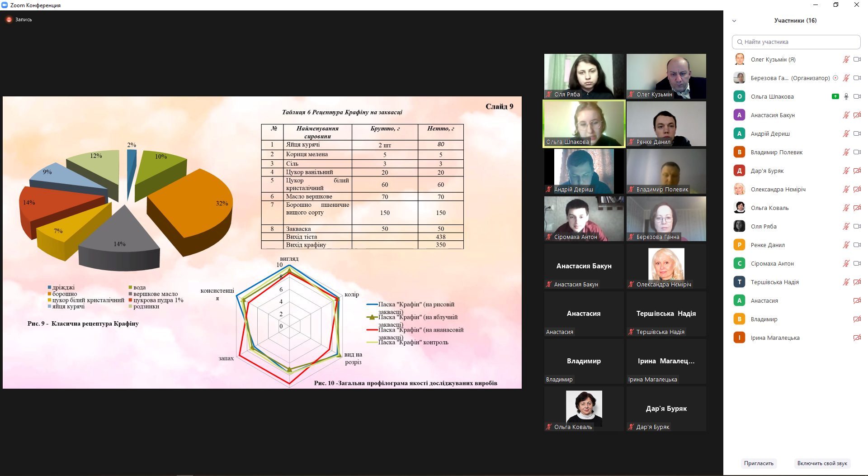Click the 'дріжджі' legend swatch on the pie chart

tap(50, 287)
